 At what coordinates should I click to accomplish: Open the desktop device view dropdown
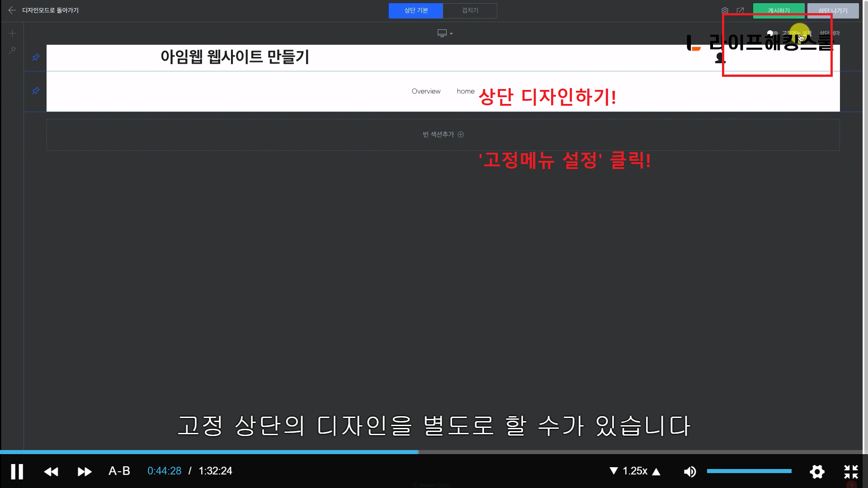point(445,33)
